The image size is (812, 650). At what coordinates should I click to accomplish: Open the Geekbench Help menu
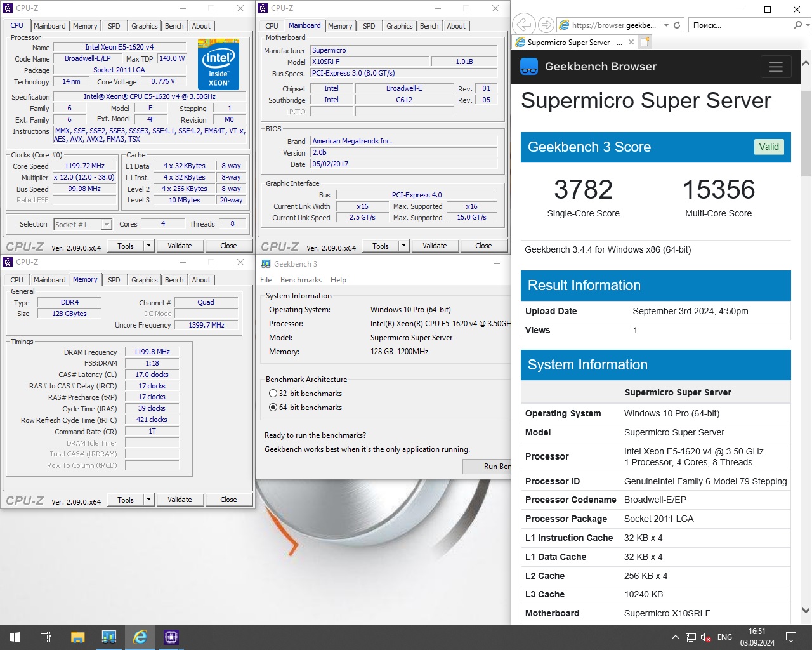tap(339, 280)
